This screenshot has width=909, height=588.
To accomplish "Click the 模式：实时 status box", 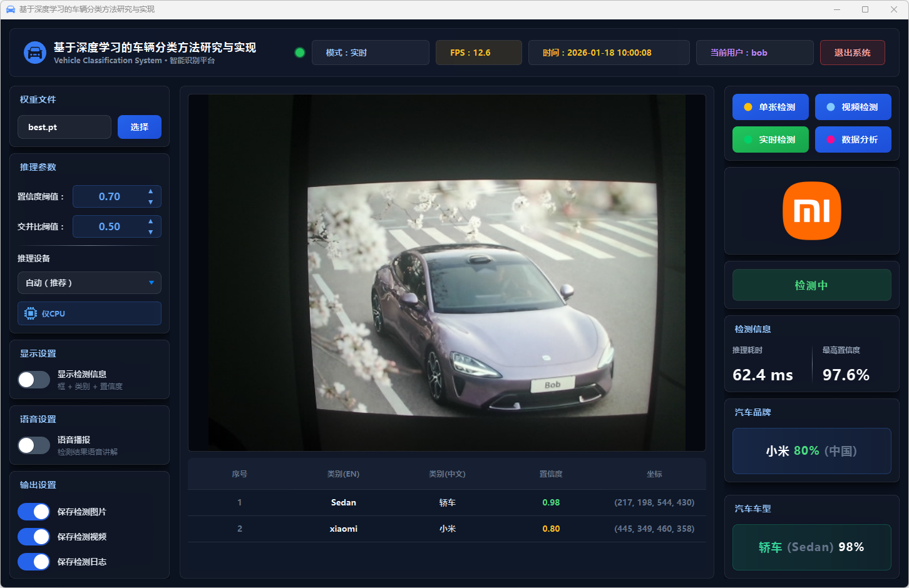I will (x=371, y=53).
